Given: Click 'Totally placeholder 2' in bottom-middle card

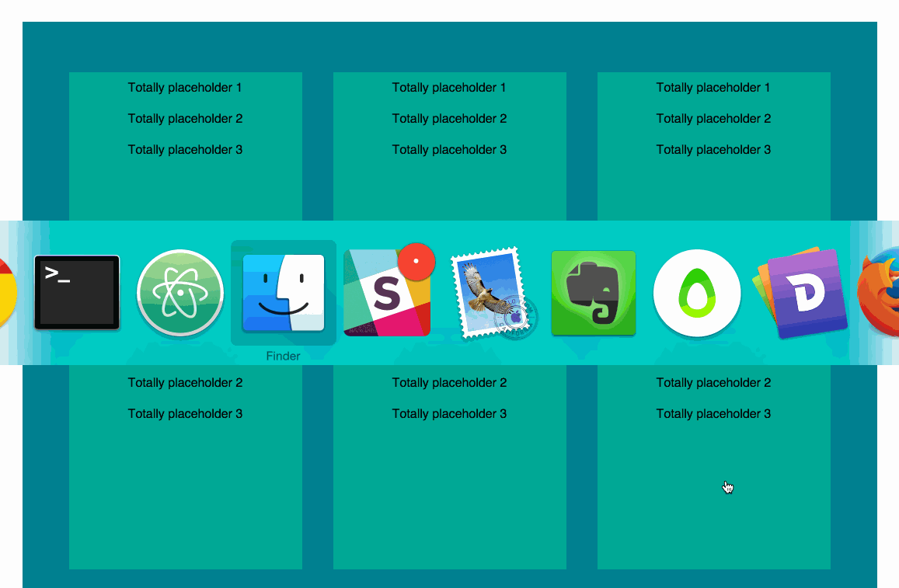Looking at the screenshot, I should point(449,383).
